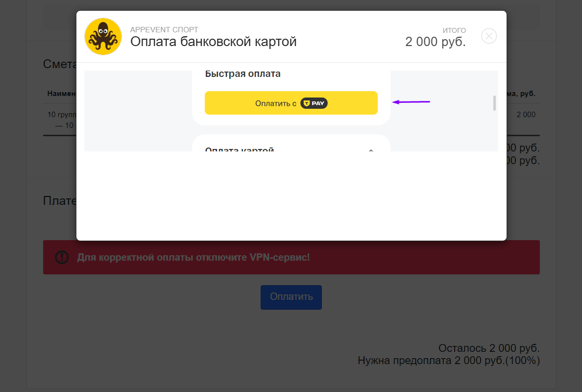Pay with the yellow T-Pay button
The width and height of the screenshot is (582, 392).
coord(291,103)
